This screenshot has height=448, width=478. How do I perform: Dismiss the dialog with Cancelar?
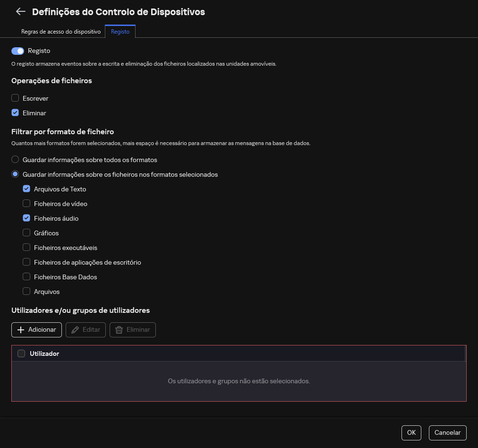point(447,432)
